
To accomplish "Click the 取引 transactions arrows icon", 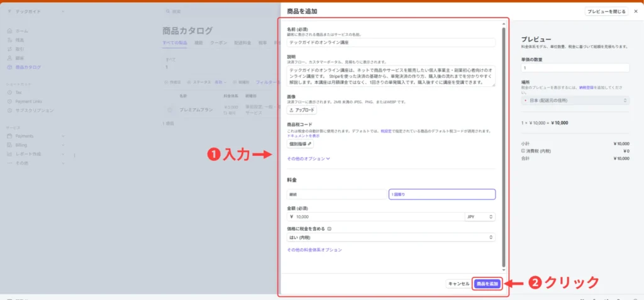I will point(10,49).
